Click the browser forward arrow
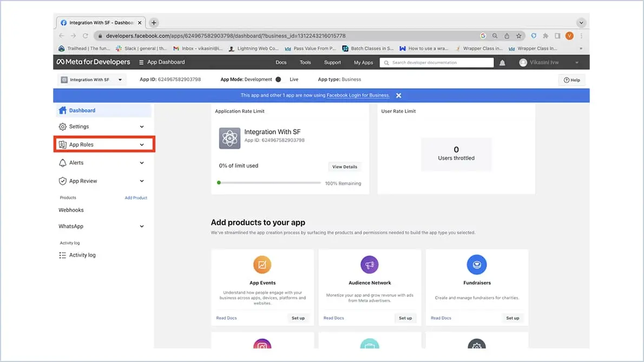This screenshot has width=644, height=362. coord(73,36)
